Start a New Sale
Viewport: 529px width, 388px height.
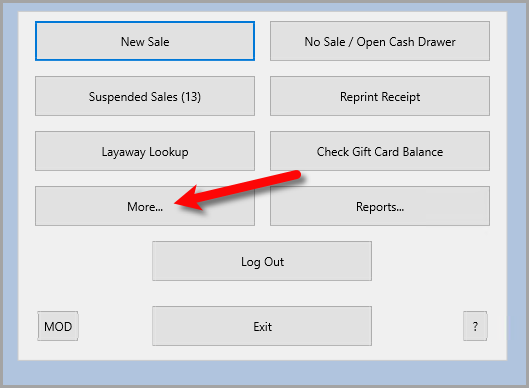click(x=145, y=41)
